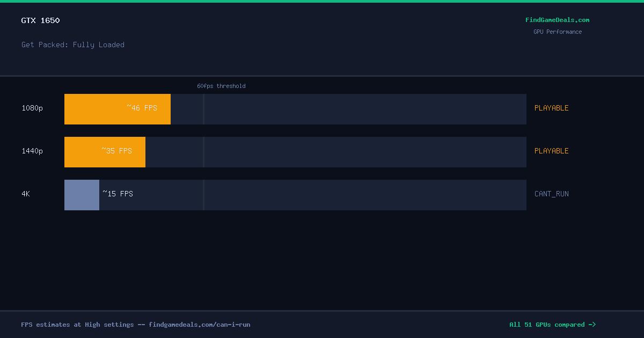Click the PLAYABLE status for 1440p
Viewport: 644px width, 338px height.
pyautogui.click(x=552, y=151)
